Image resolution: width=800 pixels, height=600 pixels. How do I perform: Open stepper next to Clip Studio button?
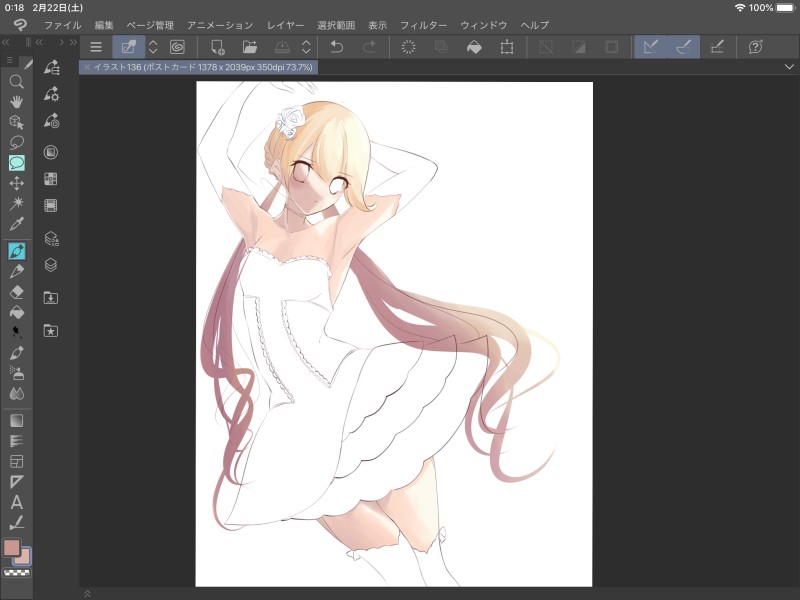point(153,47)
